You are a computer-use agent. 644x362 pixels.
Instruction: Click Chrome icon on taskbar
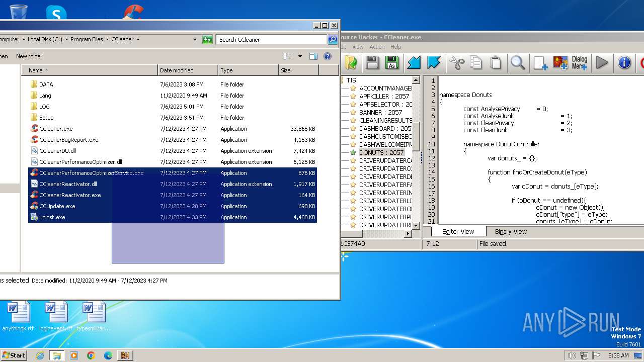click(91, 355)
